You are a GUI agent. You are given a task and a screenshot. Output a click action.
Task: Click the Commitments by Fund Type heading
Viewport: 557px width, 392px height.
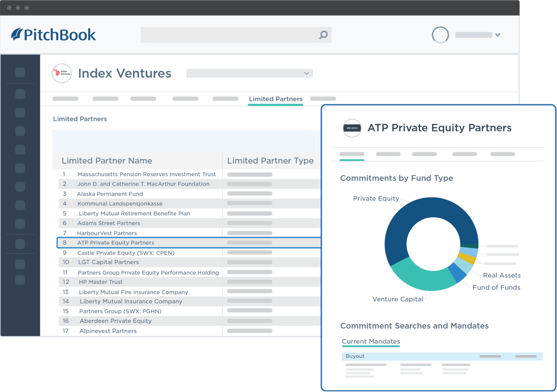(397, 178)
